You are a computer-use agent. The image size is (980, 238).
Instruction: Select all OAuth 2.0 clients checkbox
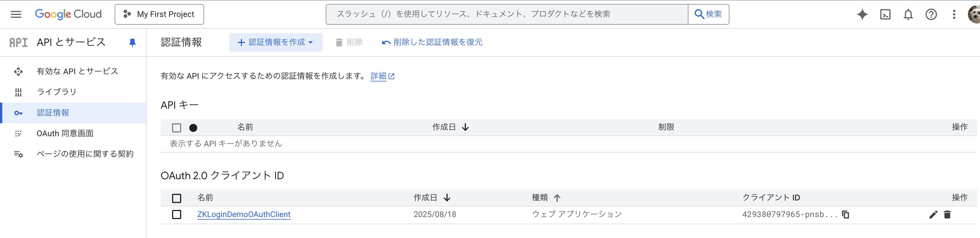[177, 198]
